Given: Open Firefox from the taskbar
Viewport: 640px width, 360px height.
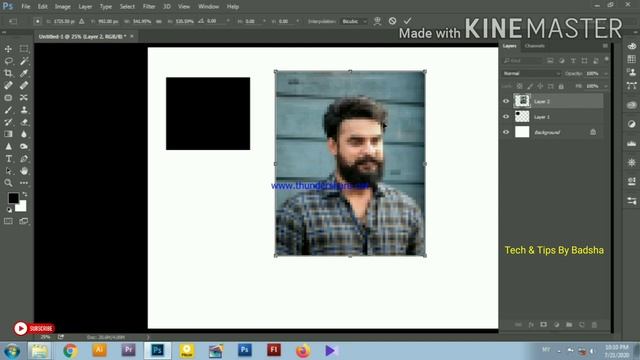Looking at the screenshot, I should [302, 351].
